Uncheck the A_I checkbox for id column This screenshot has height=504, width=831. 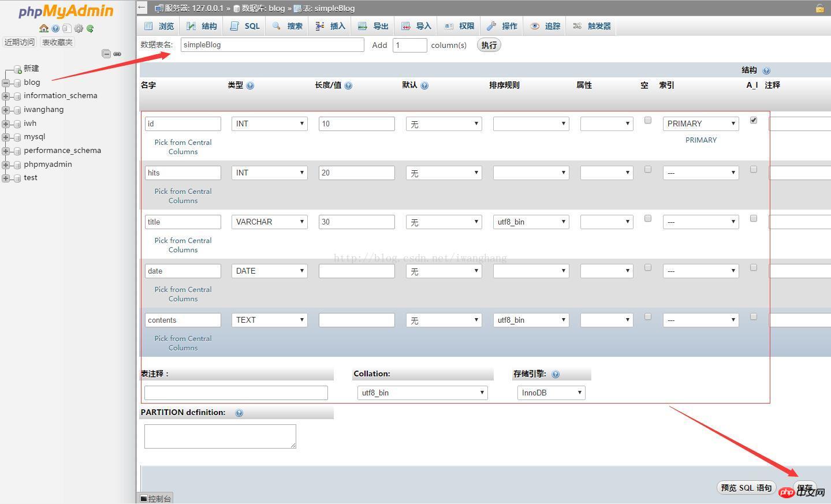coord(753,120)
